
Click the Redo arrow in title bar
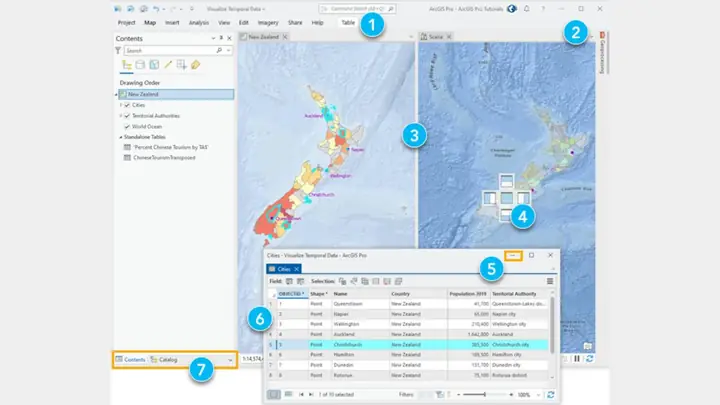pos(173,9)
